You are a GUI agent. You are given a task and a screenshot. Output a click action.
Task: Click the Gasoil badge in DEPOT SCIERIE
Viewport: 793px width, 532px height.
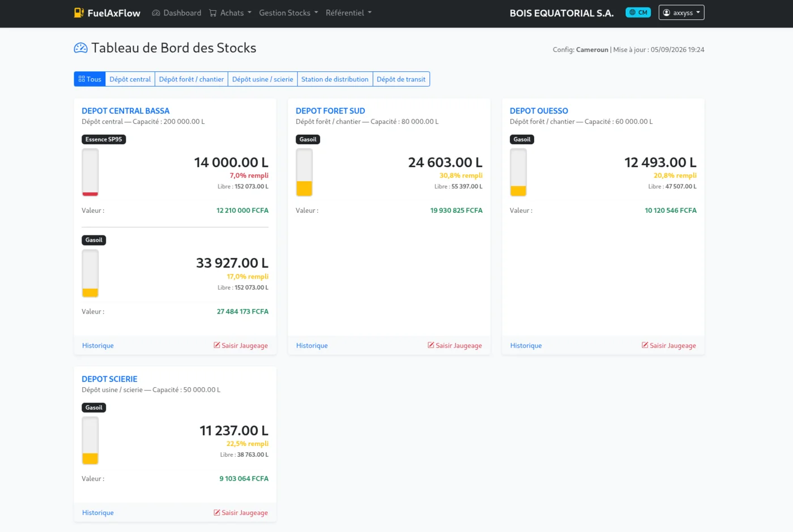[94, 407]
